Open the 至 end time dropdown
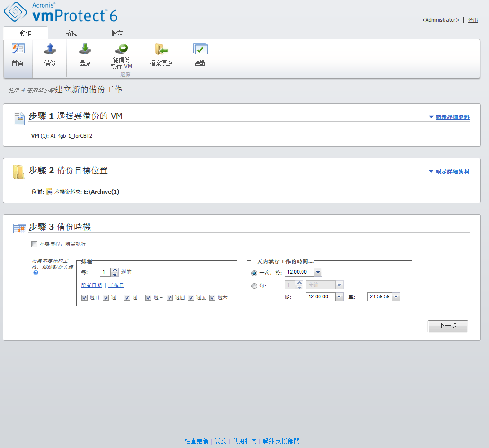 (x=396, y=297)
